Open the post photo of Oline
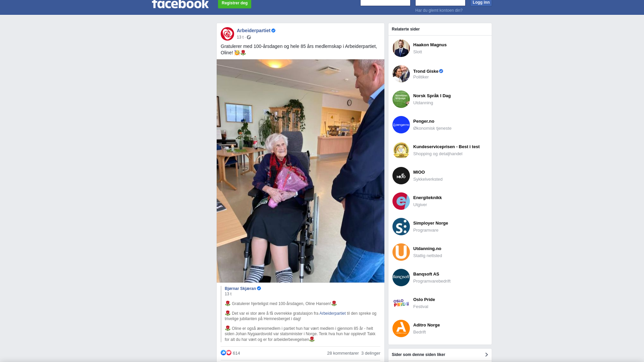644x362 pixels. click(x=301, y=171)
